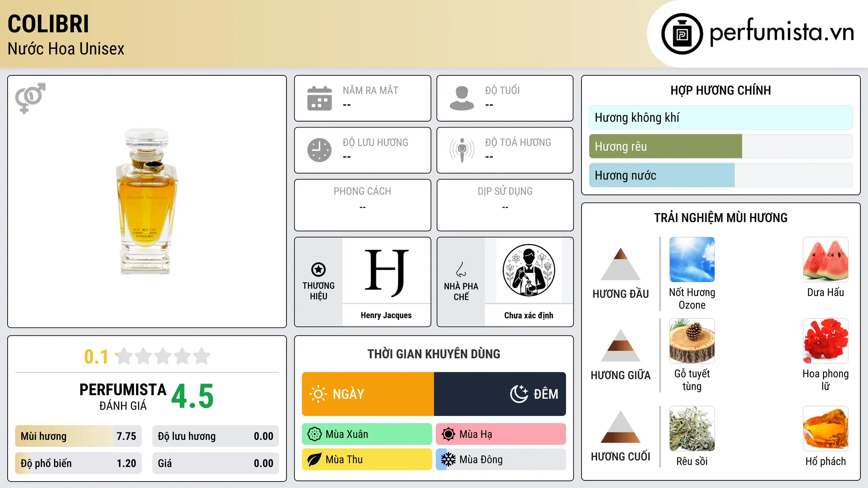Click the flower icon for Mùa Xuân
Screen dimensions: 868x488
click(314, 434)
